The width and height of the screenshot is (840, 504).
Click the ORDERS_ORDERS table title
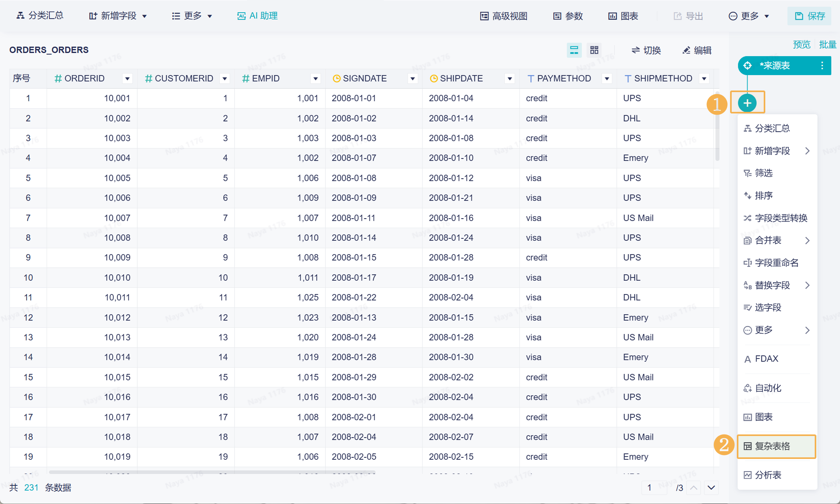(49, 50)
